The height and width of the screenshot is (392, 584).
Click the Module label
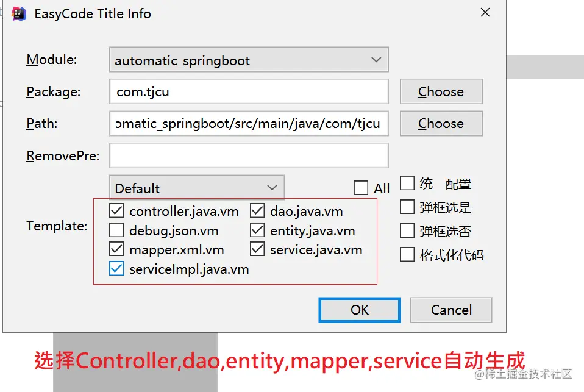point(51,60)
